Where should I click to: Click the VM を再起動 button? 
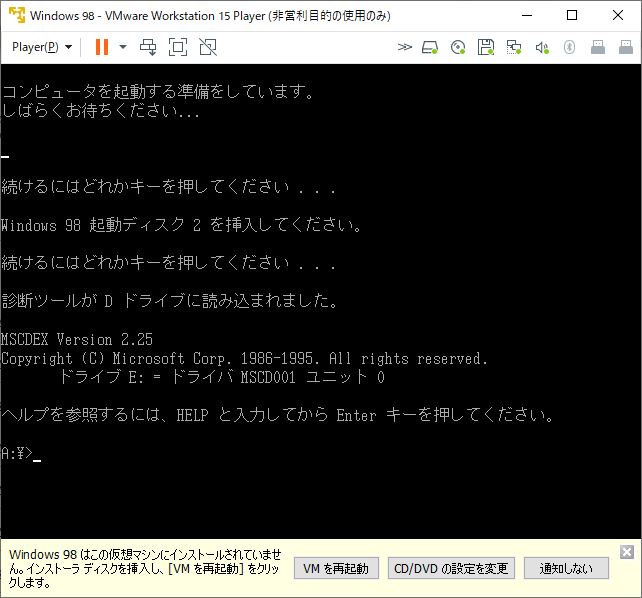pos(336,568)
